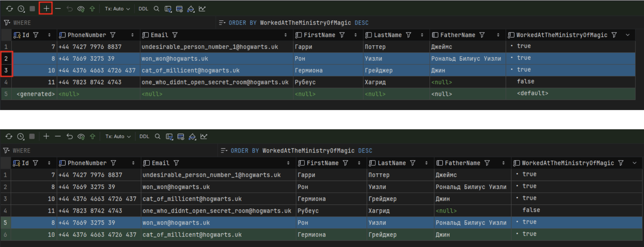Screen dimensions: 644x247
Task: Open history clock icon in bottom toolbar
Action: pos(21,137)
